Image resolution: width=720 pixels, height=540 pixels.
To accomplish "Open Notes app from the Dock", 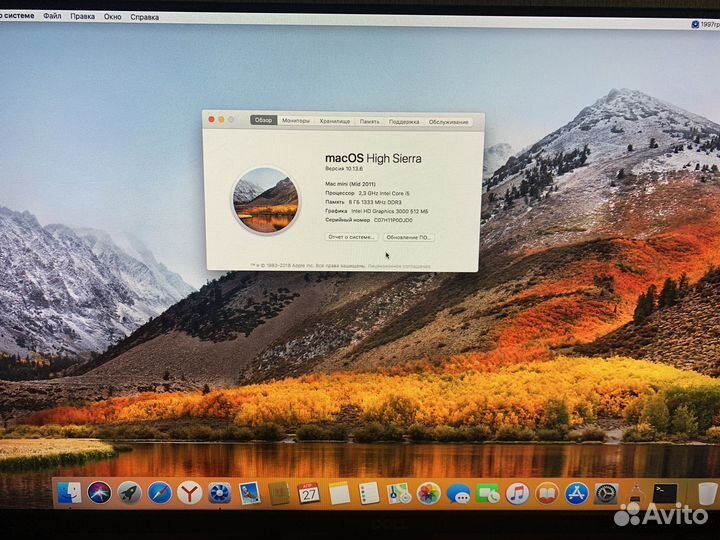I will pos(339,494).
